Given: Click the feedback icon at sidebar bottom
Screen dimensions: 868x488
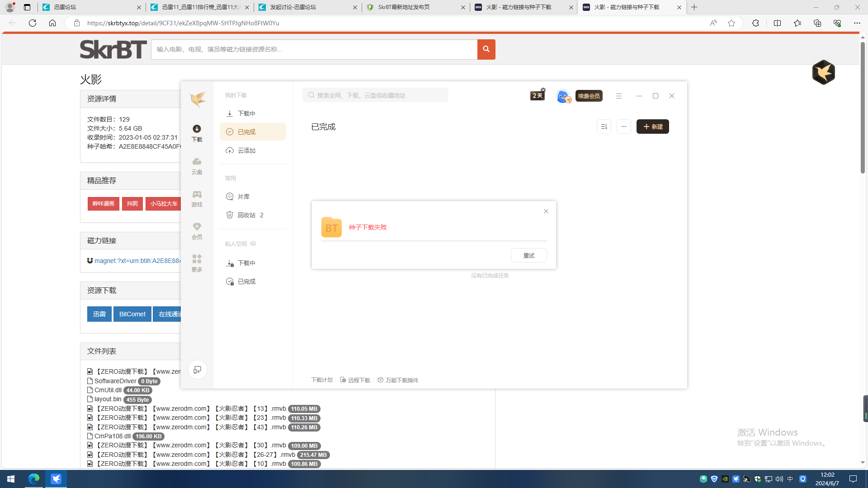Looking at the screenshot, I should pos(197,370).
